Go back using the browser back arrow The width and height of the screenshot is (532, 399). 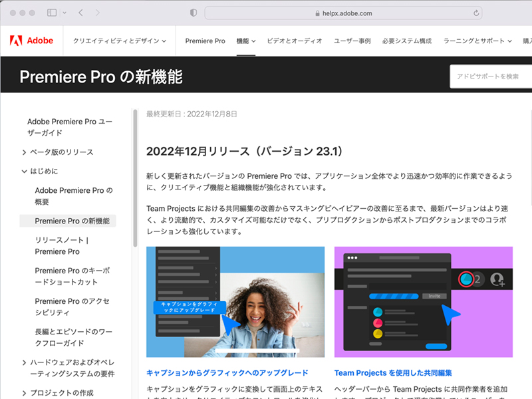(x=81, y=13)
